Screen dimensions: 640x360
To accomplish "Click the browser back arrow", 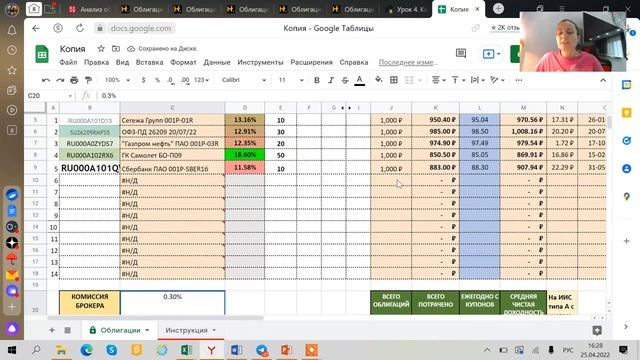I will (36, 28).
